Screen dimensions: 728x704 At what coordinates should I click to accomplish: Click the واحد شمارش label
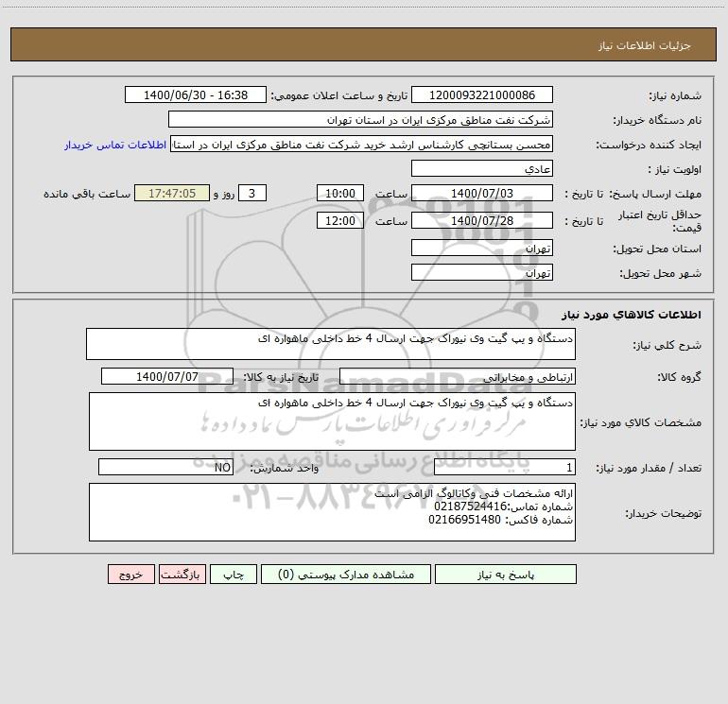(x=285, y=468)
